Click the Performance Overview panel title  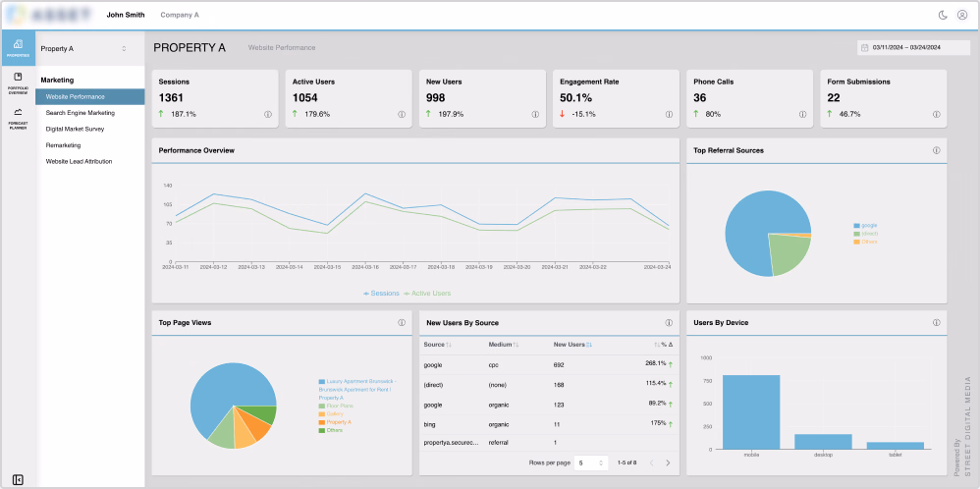point(196,150)
